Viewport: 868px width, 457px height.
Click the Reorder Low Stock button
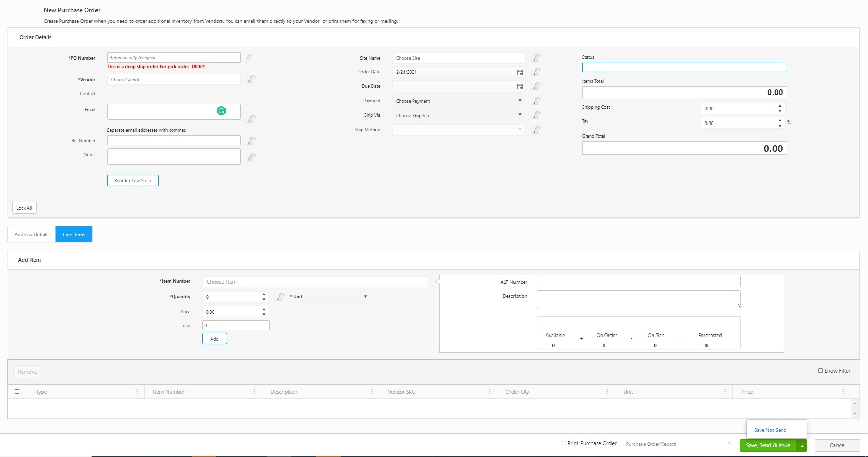133,181
